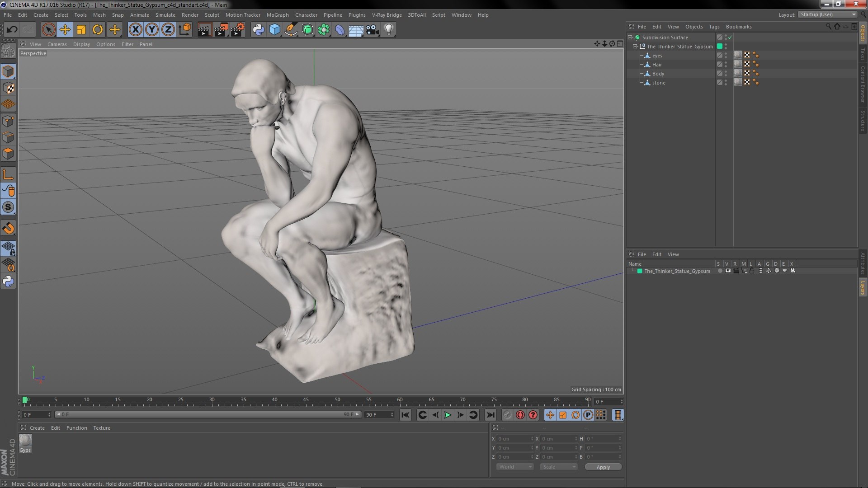
Task: Go to start of animation
Action: coord(406,415)
